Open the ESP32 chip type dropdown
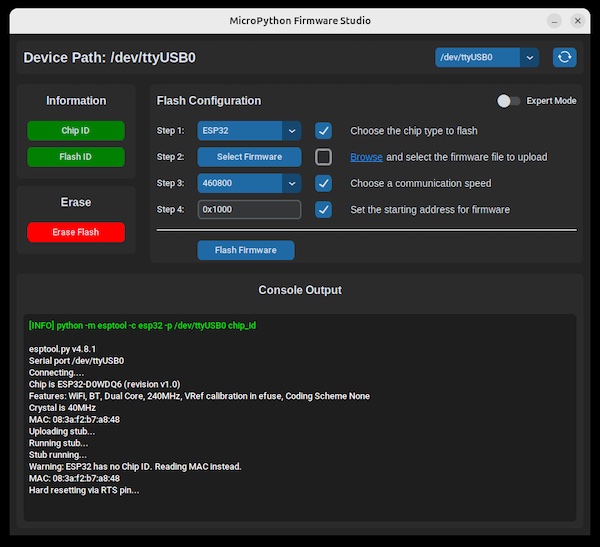This screenshot has height=547, width=600. (x=249, y=131)
